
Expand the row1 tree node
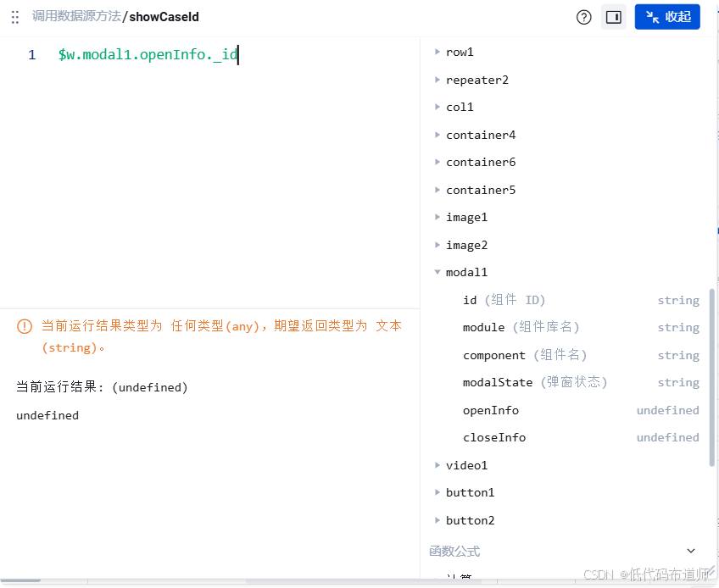437,52
